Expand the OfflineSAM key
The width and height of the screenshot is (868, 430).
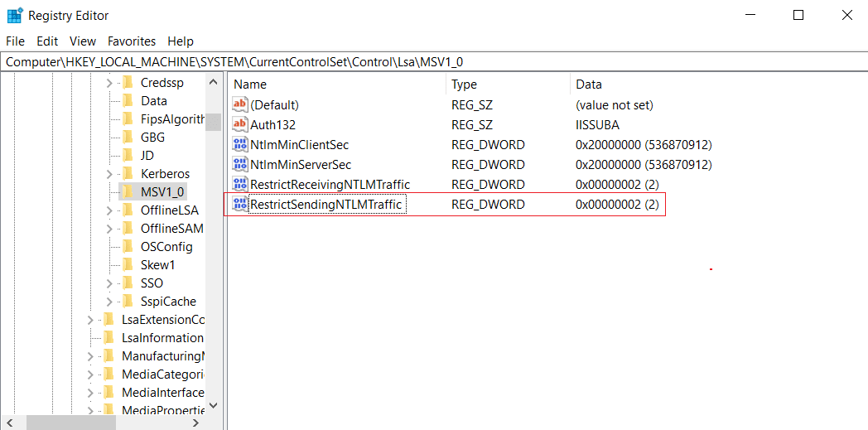point(109,229)
